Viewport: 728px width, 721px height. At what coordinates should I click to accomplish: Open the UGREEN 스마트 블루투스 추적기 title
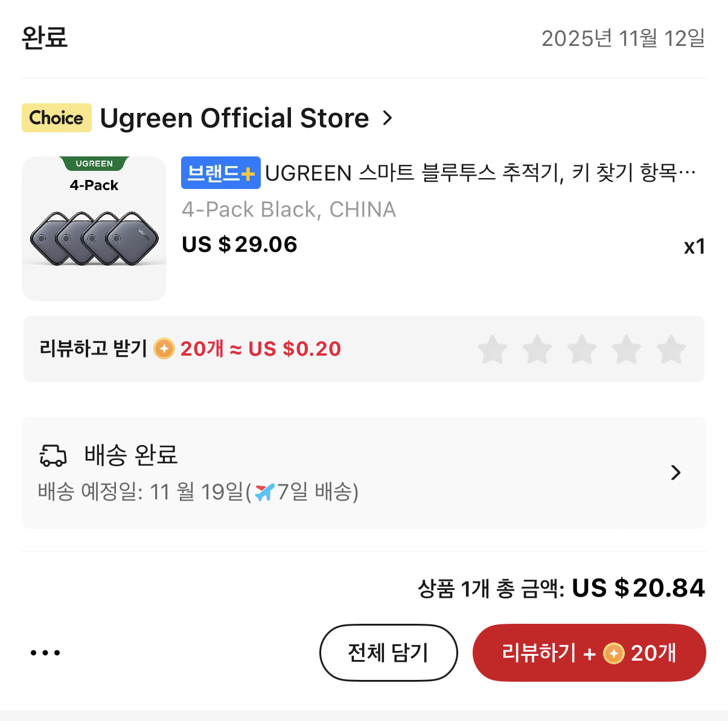coord(480,173)
